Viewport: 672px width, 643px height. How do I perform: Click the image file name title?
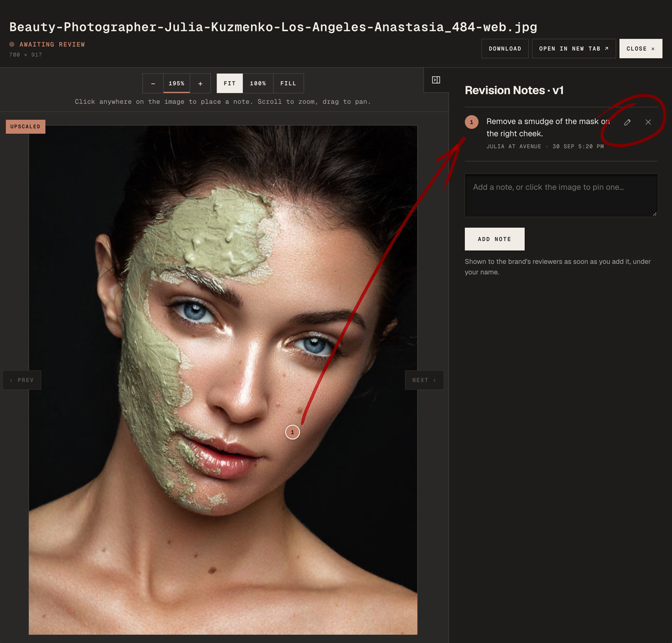click(x=273, y=27)
